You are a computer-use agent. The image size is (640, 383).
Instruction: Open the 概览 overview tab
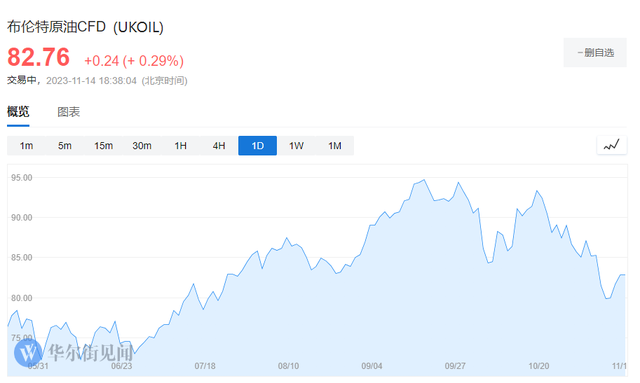click(18, 111)
